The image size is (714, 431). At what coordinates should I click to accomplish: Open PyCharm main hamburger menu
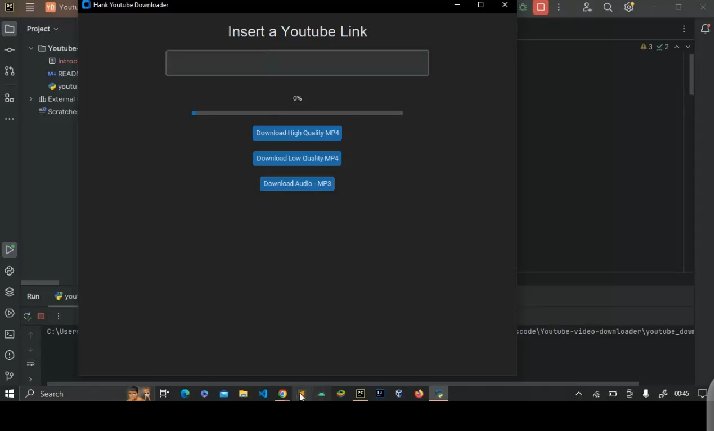coord(30,7)
